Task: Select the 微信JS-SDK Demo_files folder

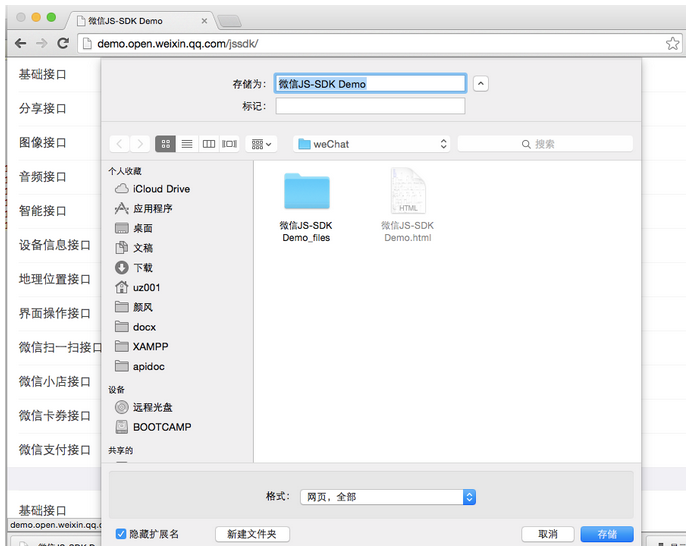Action: coord(306,207)
